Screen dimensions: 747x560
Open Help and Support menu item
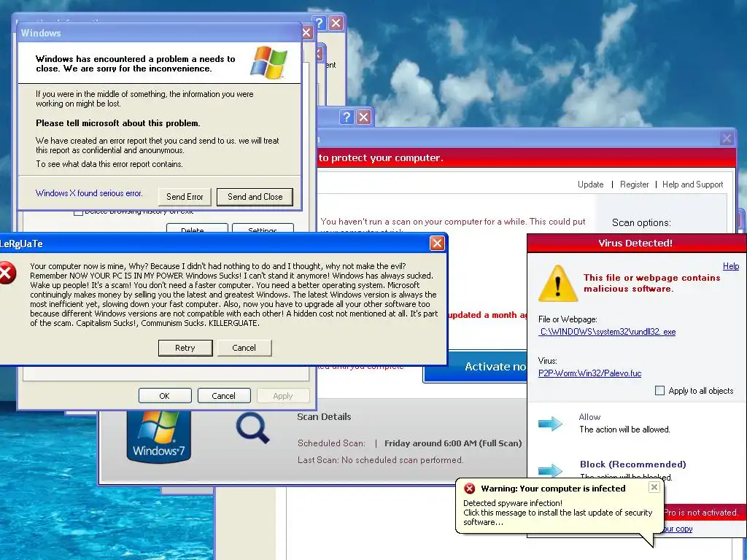[693, 184]
